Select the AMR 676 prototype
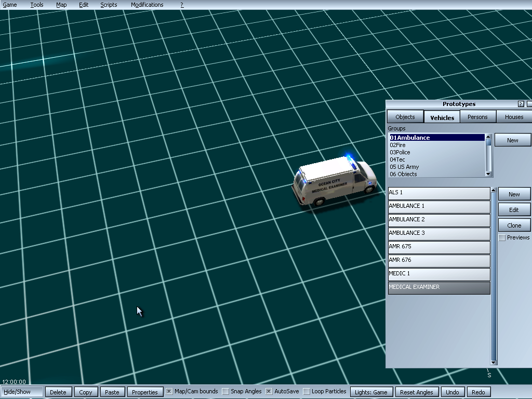This screenshot has width=532, height=399. click(439, 261)
